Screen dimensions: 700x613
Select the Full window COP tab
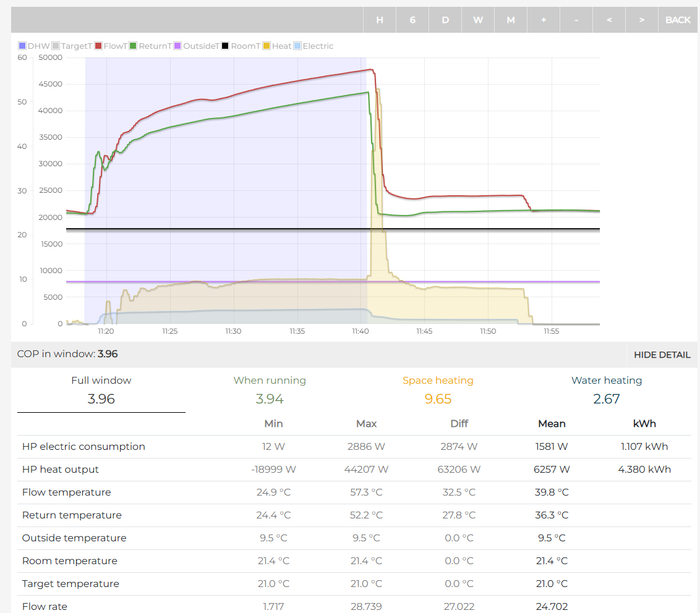point(101,390)
